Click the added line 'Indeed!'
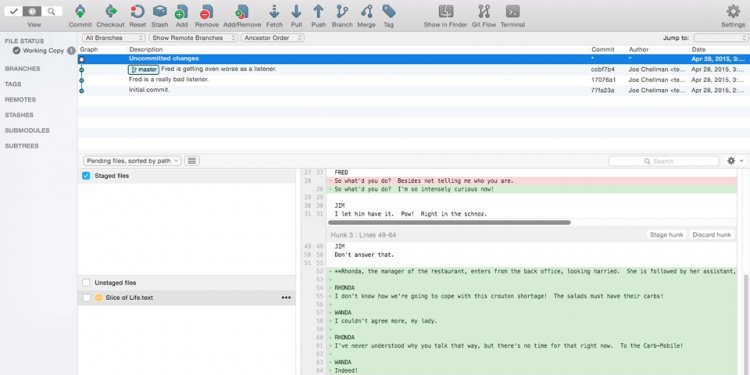Image resolution: width=750 pixels, height=375 pixels. point(346,371)
